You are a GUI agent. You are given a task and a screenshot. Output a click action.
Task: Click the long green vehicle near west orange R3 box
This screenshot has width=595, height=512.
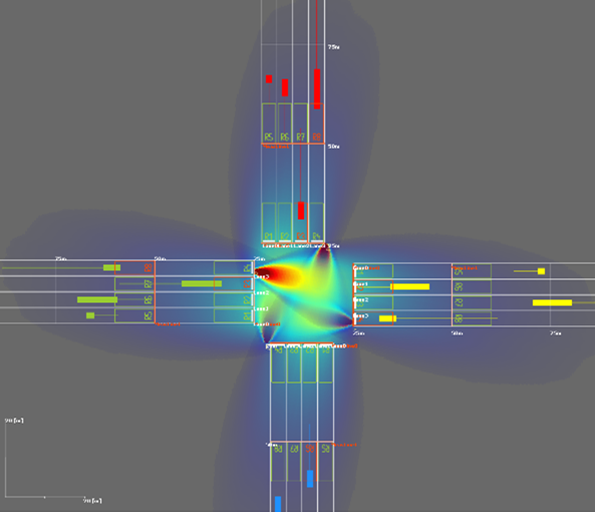tap(202, 284)
